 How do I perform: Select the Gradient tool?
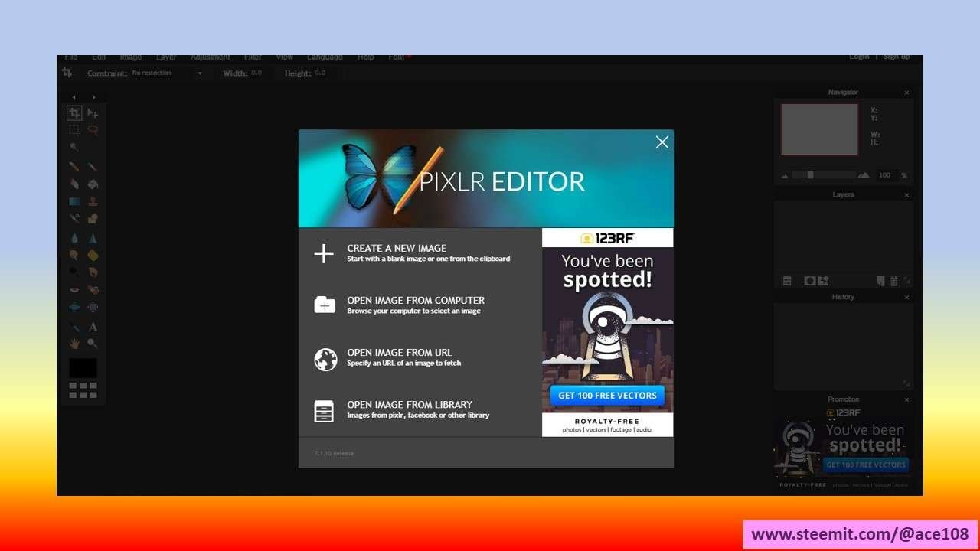[74, 201]
